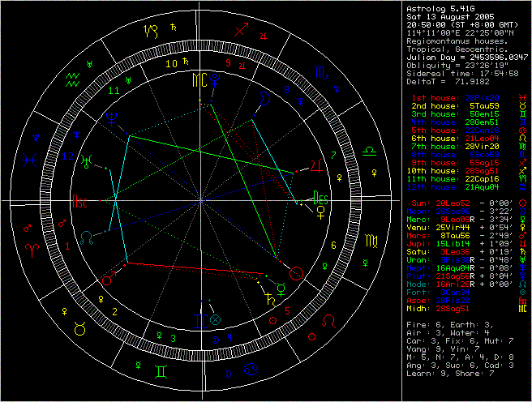Click the North Node glyph in the wheel

pyautogui.click(x=87, y=236)
